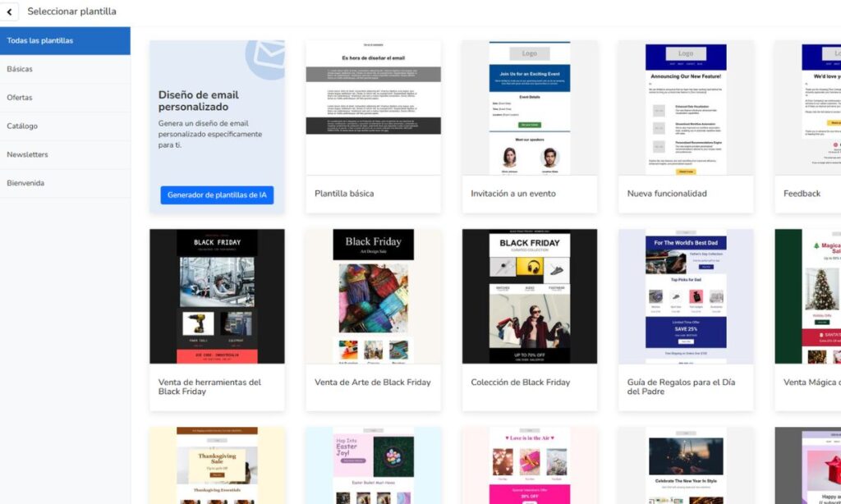Screen dimensions: 841x504
Task: Click the Diseño de email personalizado heading
Action: coord(199,101)
